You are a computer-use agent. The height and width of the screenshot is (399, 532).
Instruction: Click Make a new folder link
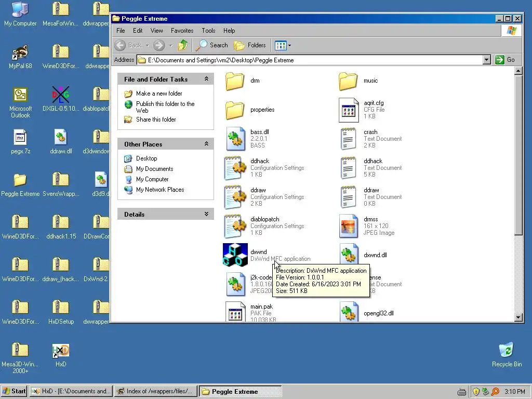coord(159,94)
